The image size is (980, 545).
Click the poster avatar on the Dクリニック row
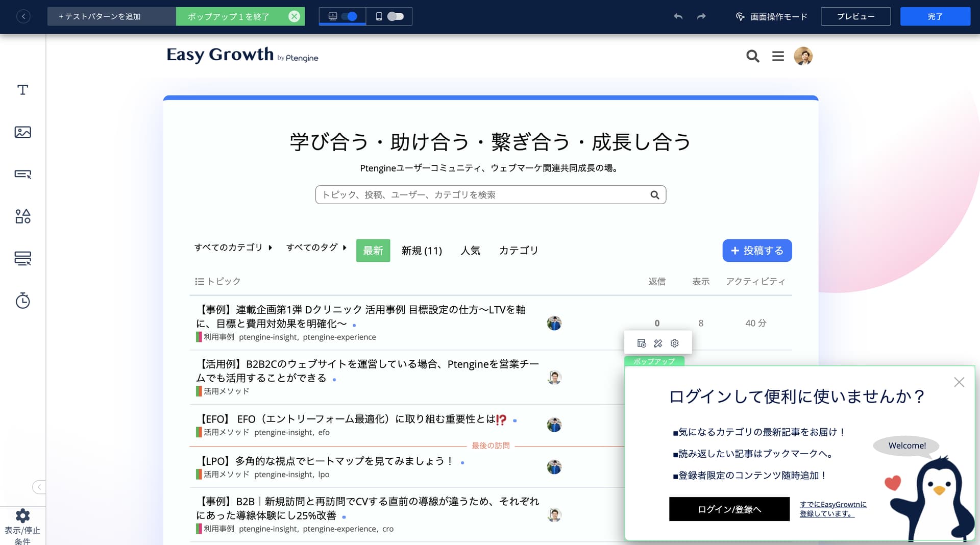click(x=554, y=323)
